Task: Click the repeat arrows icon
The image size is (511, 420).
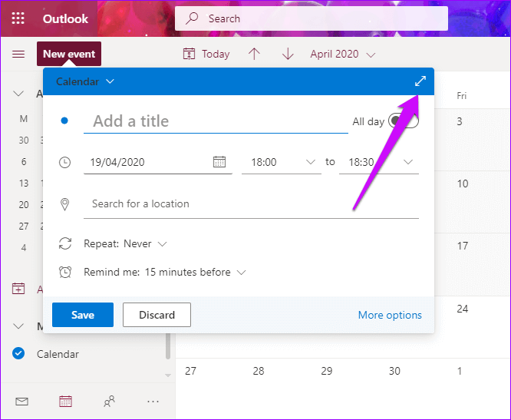Action: coord(65,243)
